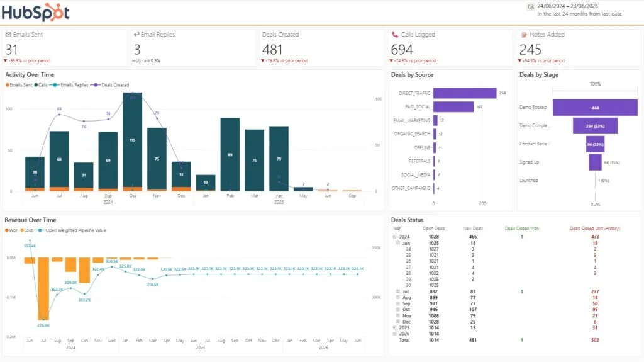Click the Launched stage label
Screen dimensions: 644x362
[x=528, y=181]
